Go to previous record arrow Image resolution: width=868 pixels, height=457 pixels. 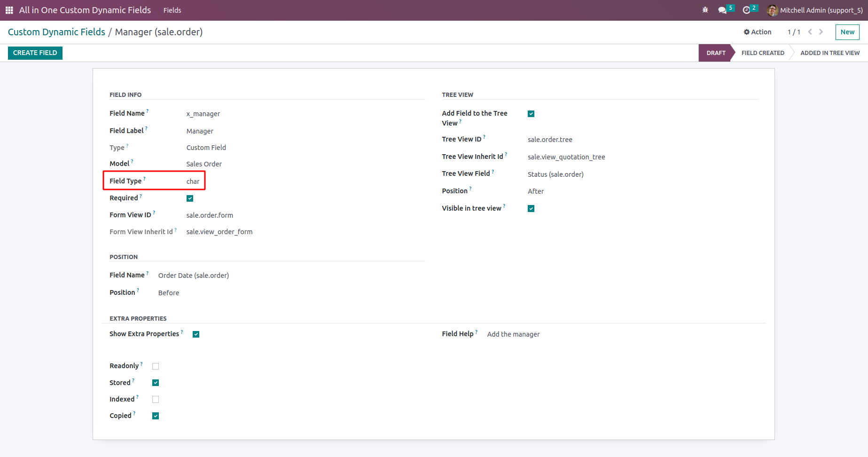pyautogui.click(x=810, y=32)
